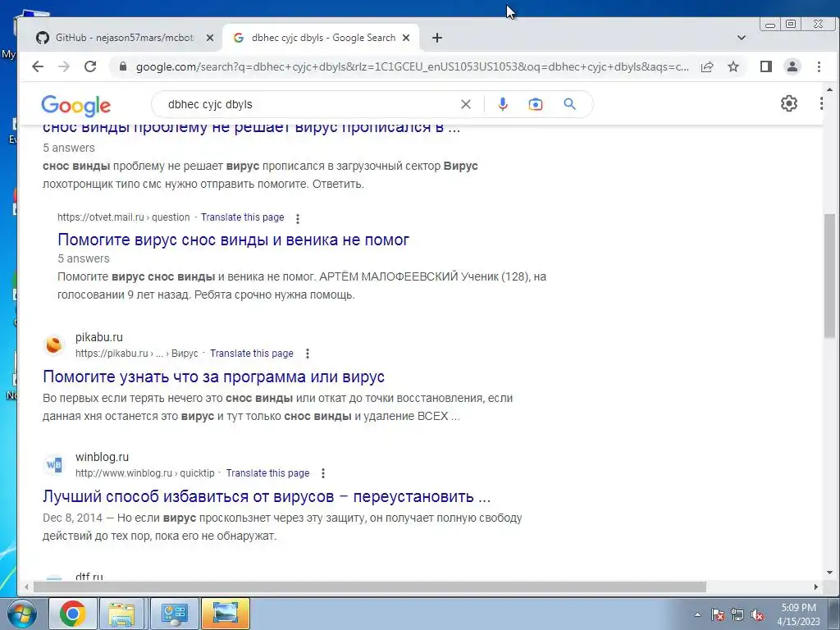The height and width of the screenshot is (630, 840).
Task: Open Google quick settings gear
Action: 788,103
